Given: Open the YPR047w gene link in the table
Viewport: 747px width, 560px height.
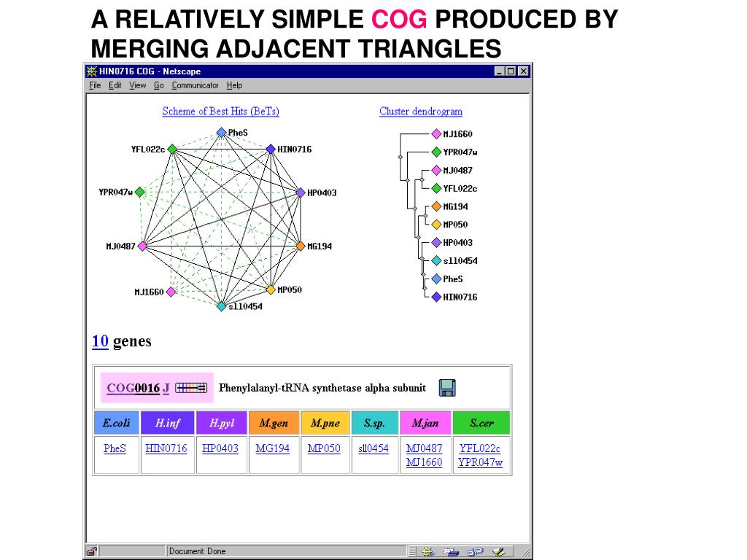Looking at the screenshot, I should pos(480,462).
